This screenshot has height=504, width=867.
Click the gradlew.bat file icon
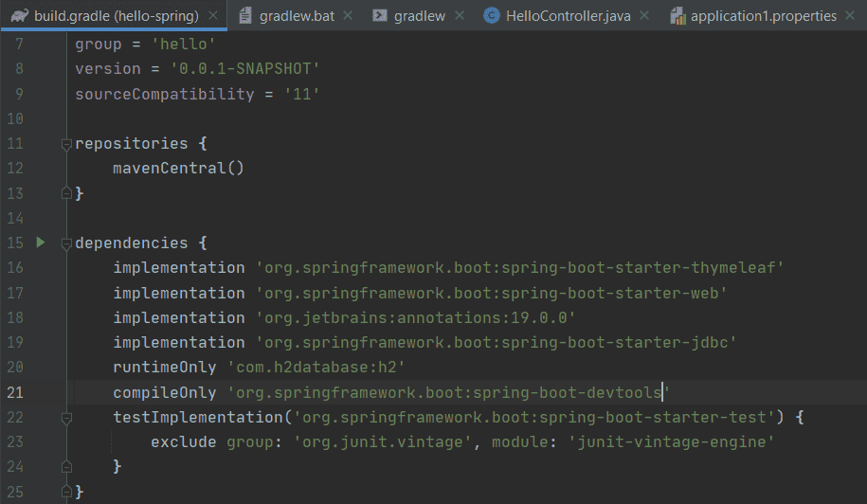tap(245, 16)
